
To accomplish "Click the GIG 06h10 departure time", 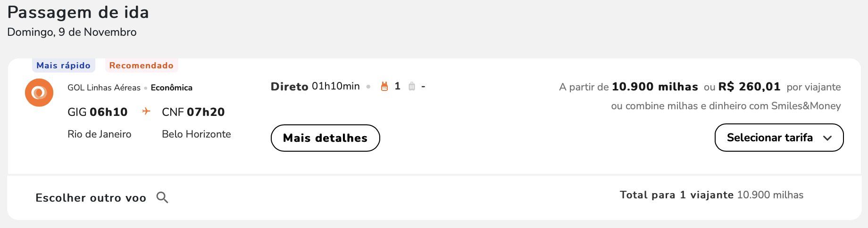I will (x=98, y=112).
